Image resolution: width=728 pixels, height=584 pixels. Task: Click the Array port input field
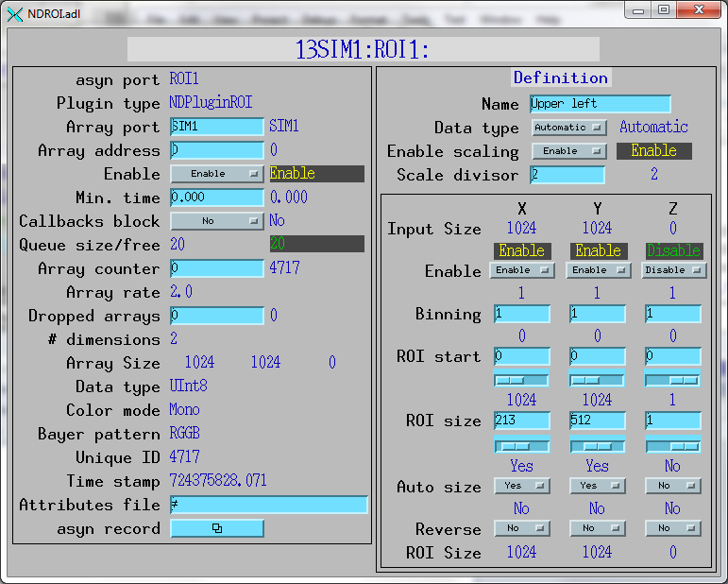coord(217,127)
